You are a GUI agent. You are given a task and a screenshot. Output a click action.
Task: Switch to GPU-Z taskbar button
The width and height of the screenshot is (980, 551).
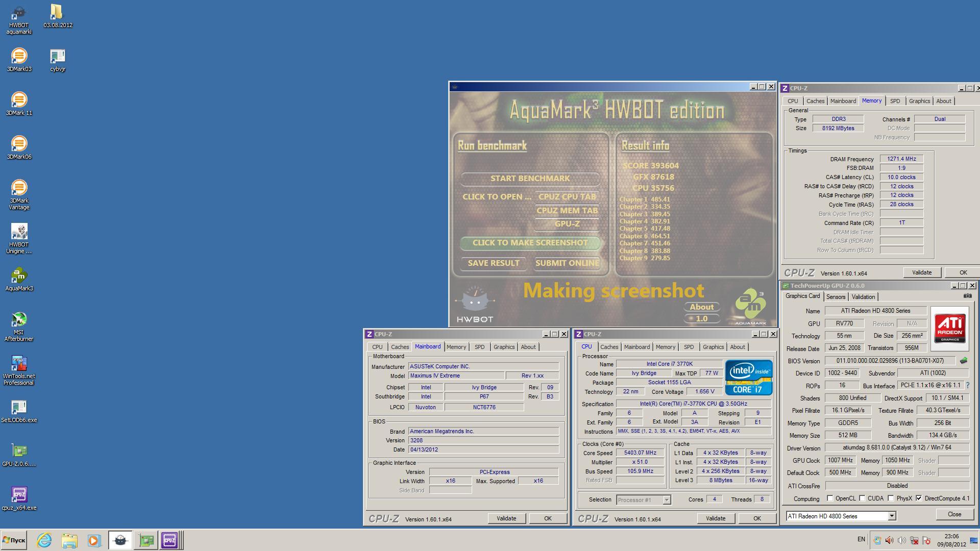[146, 540]
